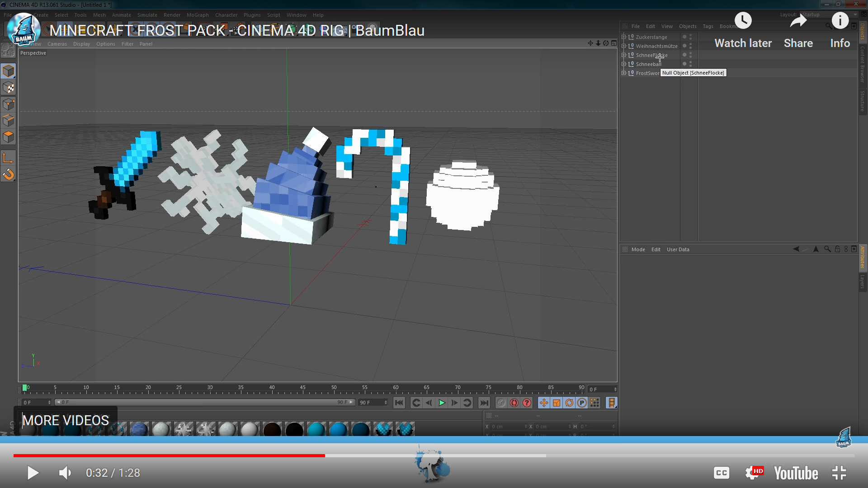The width and height of the screenshot is (868, 488).
Task: Toggle viewport maximize icon
Action: pos(613,43)
